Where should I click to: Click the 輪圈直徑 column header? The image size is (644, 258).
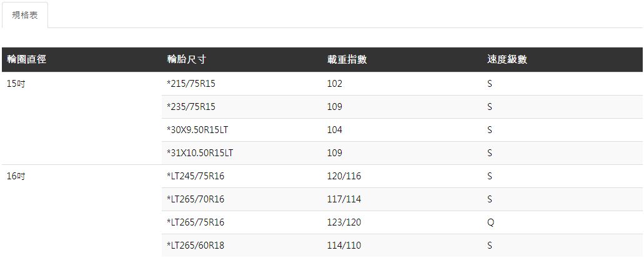[27, 60]
